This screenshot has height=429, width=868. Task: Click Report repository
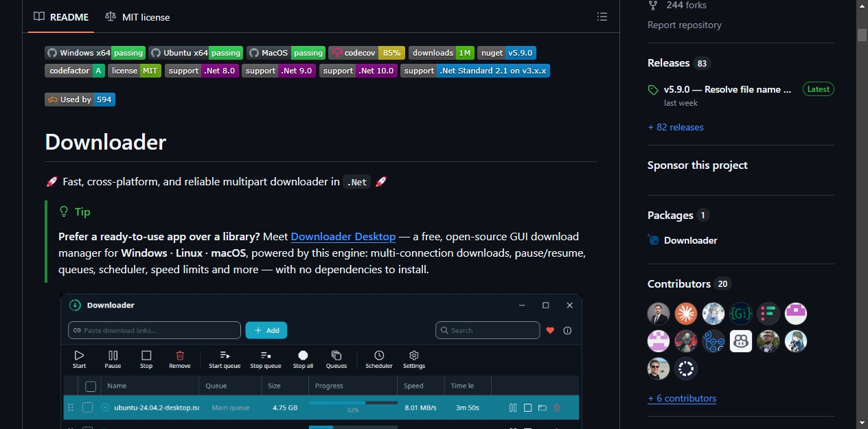685,25
